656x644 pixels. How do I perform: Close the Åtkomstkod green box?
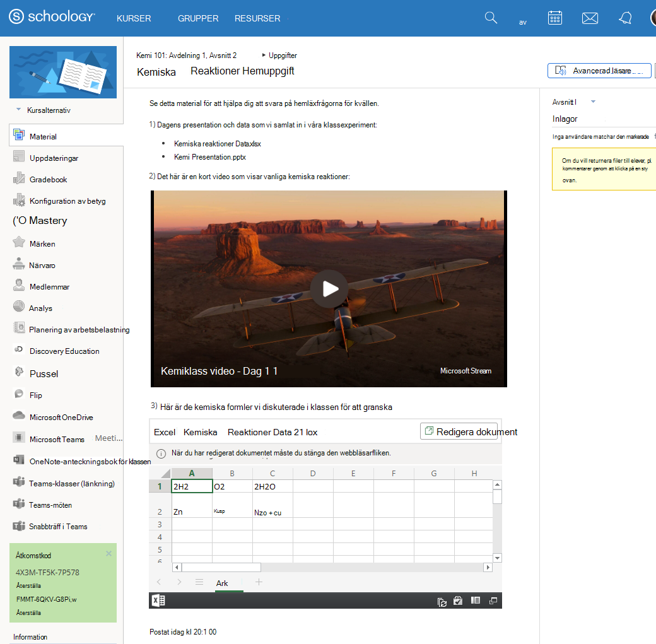(108, 554)
